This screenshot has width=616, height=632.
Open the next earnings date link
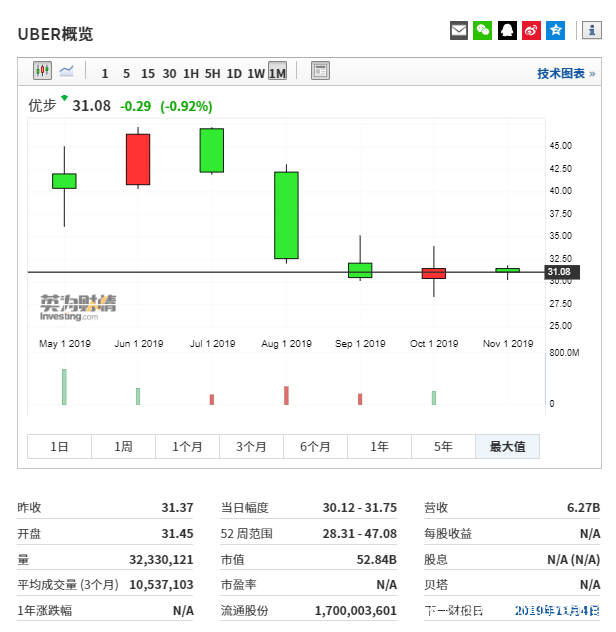click(557, 611)
